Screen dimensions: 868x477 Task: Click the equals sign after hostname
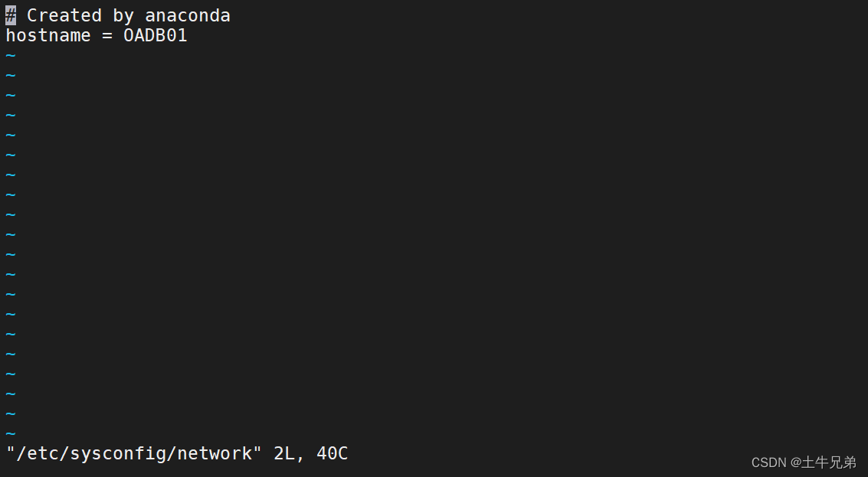click(106, 36)
